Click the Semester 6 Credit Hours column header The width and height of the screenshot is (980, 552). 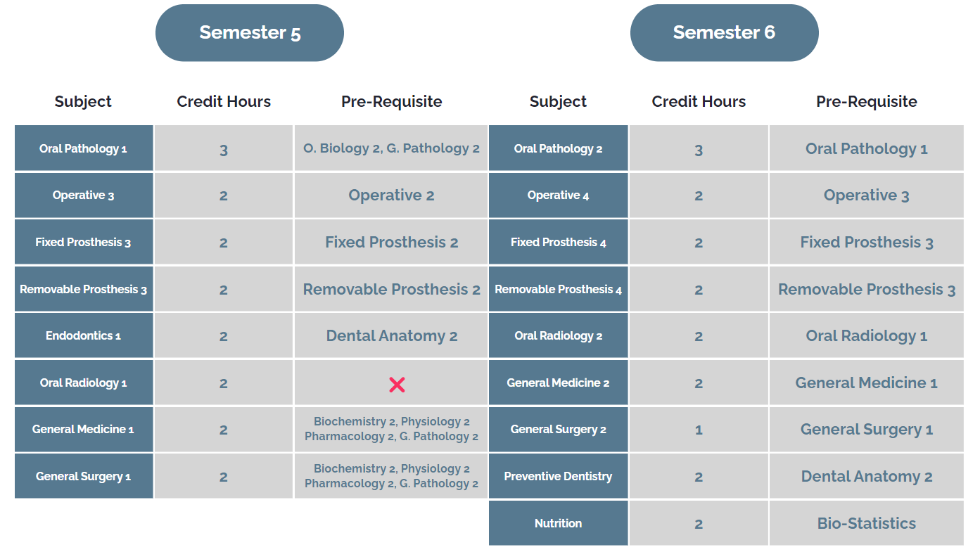pyautogui.click(x=699, y=101)
